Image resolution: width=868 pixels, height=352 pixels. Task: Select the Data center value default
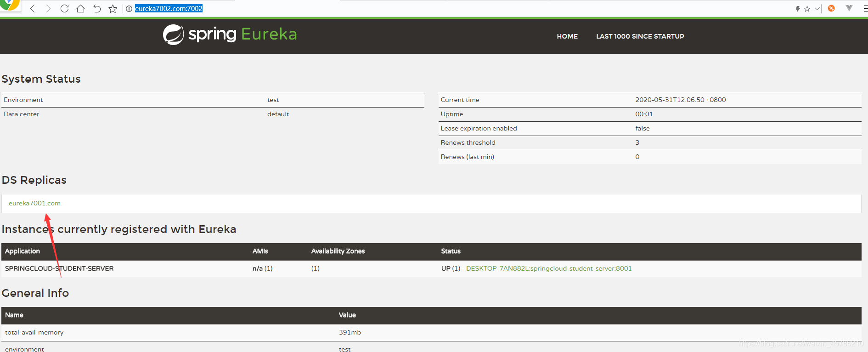[278, 114]
